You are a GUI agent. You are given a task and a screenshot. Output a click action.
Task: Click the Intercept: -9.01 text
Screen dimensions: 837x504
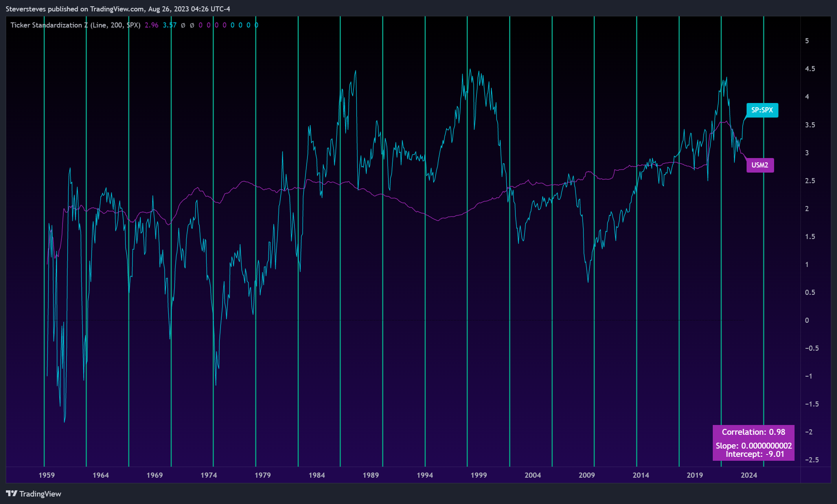pyautogui.click(x=755, y=454)
